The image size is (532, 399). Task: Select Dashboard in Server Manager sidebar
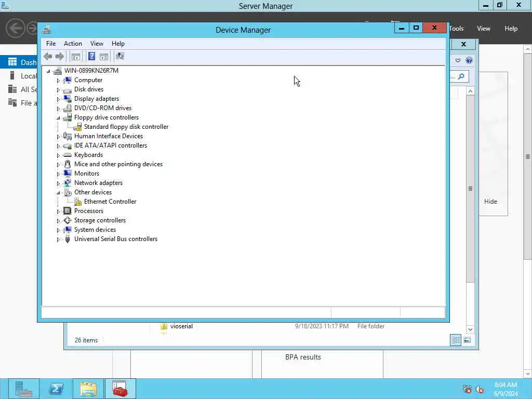tap(19, 62)
